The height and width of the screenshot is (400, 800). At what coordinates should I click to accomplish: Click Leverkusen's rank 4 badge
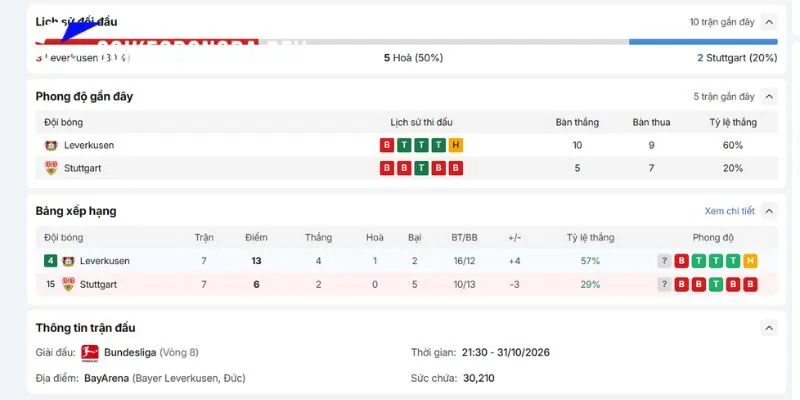(x=50, y=261)
